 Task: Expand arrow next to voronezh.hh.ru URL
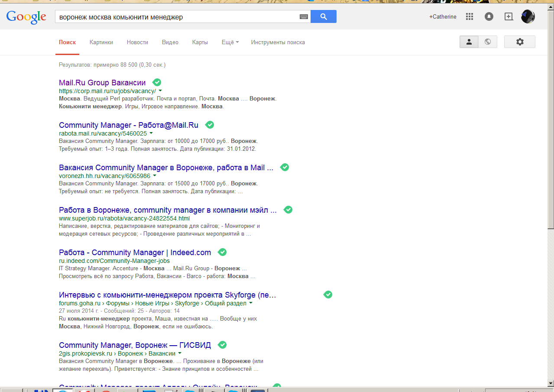click(x=155, y=176)
